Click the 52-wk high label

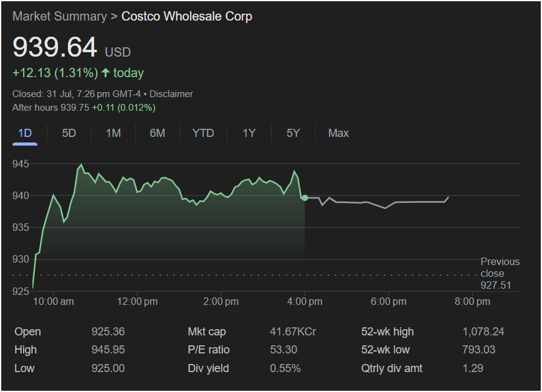[387, 332]
